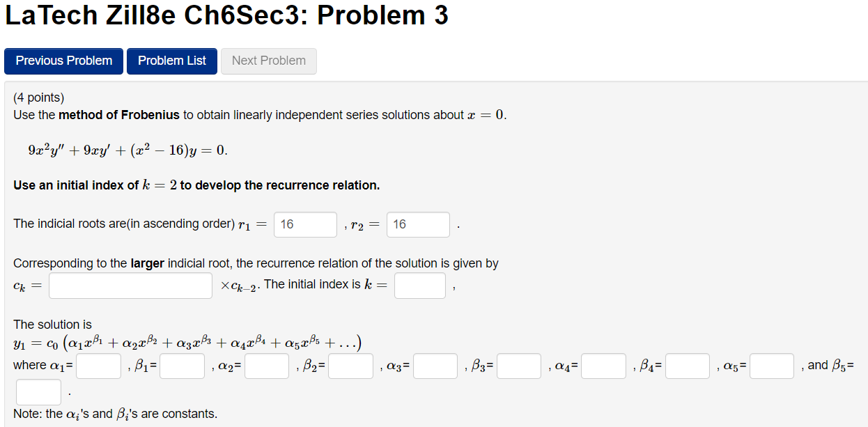The width and height of the screenshot is (868, 427).
Task: Click the Previous Problem button
Action: pyautogui.click(x=64, y=61)
